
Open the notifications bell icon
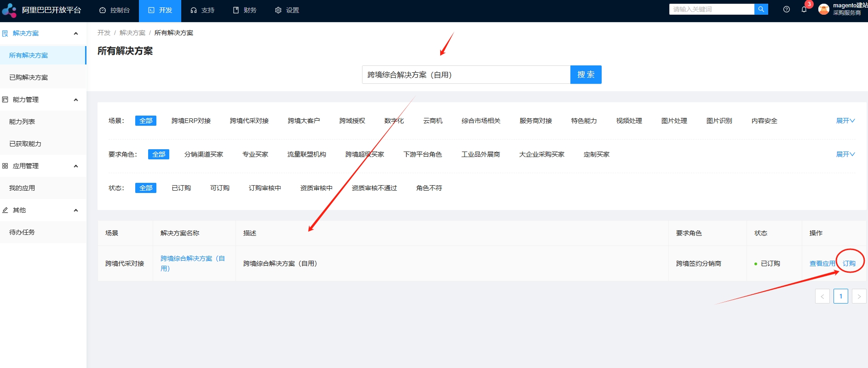pyautogui.click(x=804, y=9)
